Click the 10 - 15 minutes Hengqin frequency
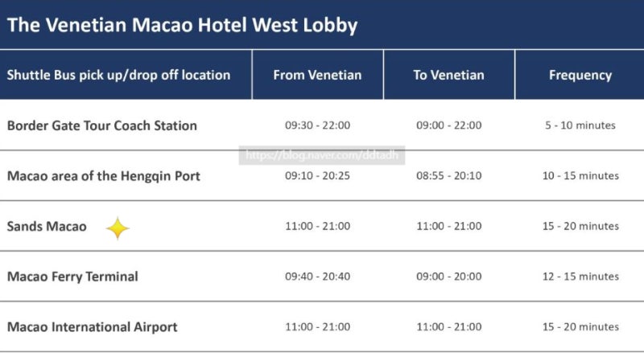 (x=580, y=175)
